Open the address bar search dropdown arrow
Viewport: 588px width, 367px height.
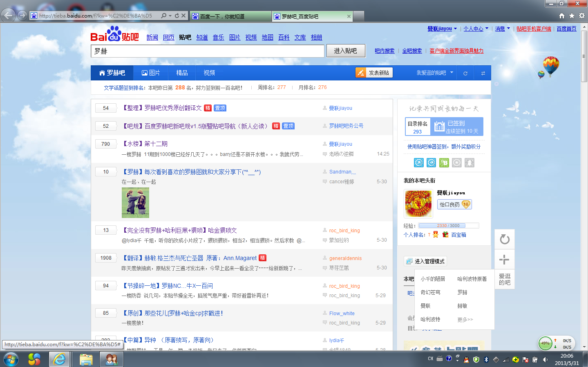pos(170,16)
